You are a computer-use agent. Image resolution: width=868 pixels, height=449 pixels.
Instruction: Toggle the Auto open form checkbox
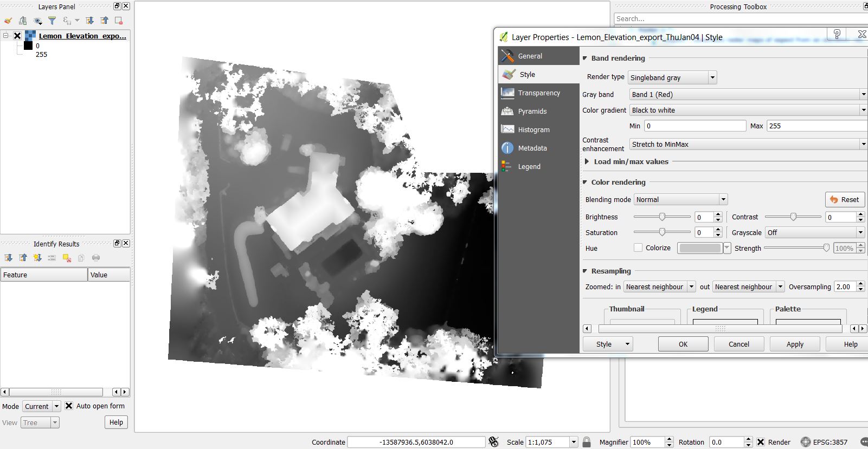pyautogui.click(x=69, y=406)
